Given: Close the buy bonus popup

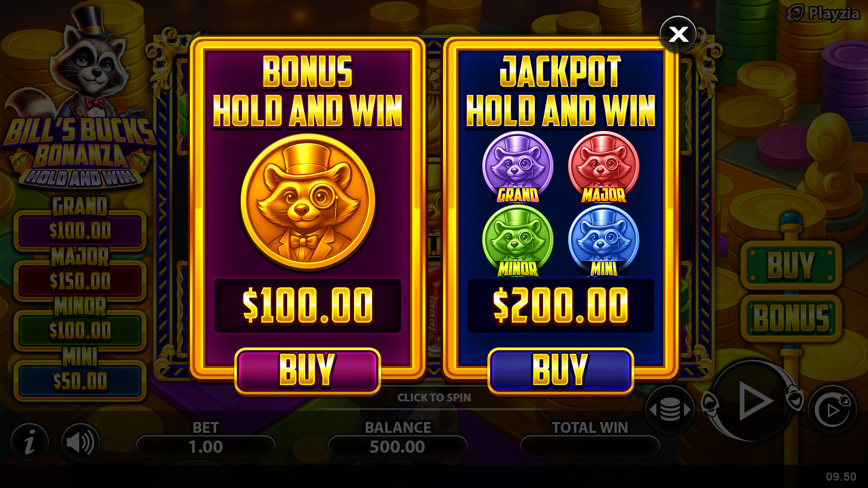Looking at the screenshot, I should [x=678, y=34].
